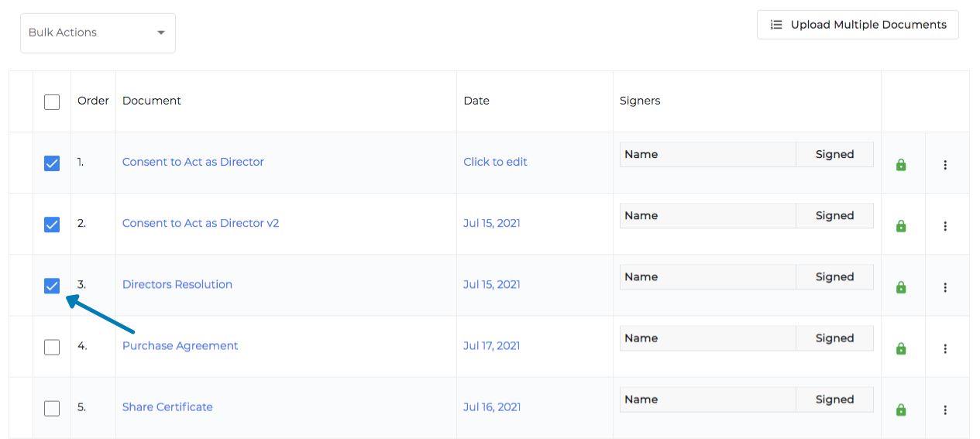
Task: Click Upload Multiple Documents button
Action: [858, 25]
